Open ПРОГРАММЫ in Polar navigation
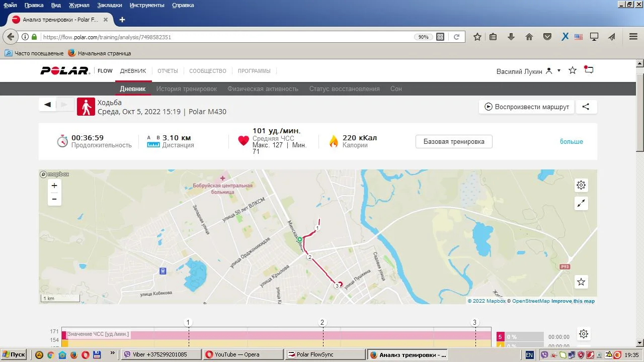The height and width of the screenshot is (362, 644). point(254,71)
